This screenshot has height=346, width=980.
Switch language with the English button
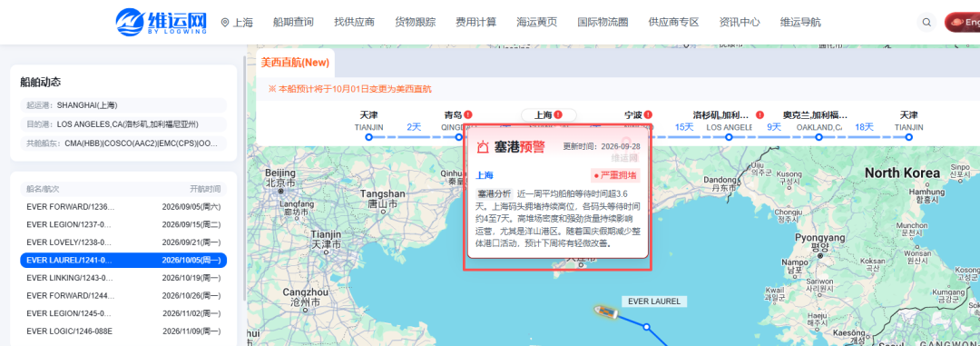(x=963, y=23)
